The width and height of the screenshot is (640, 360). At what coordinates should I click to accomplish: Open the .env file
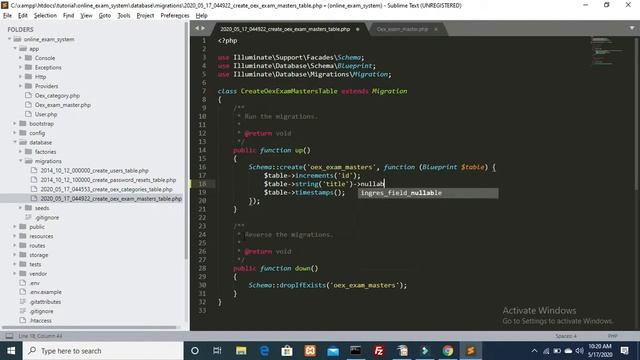pos(34,283)
